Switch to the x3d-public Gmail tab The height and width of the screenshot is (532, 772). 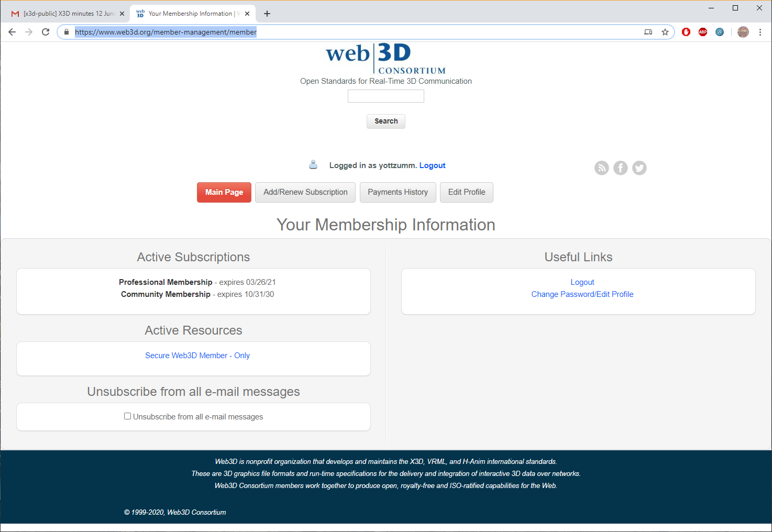pyautogui.click(x=68, y=14)
